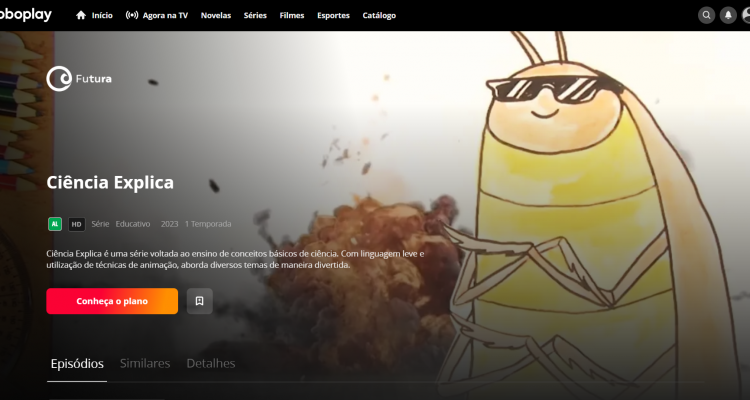Image resolution: width=750 pixels, height=400 pixels.
Task: Switch to the Detalhes tab
Action: coord(210,364)
